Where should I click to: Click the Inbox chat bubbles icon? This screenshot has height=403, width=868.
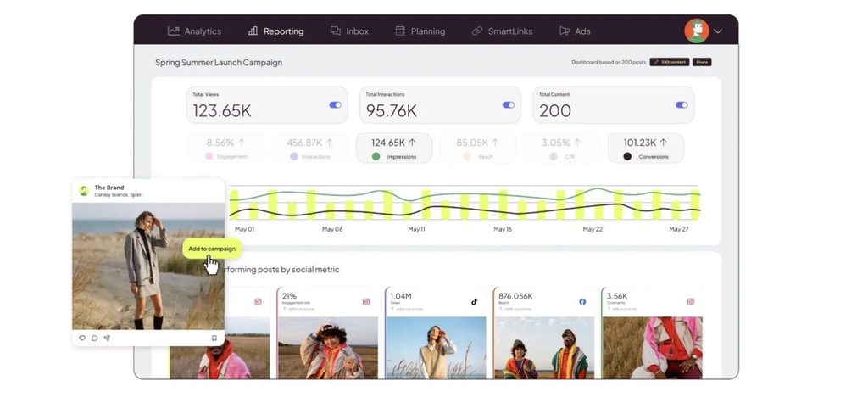[x=336, y=31]
